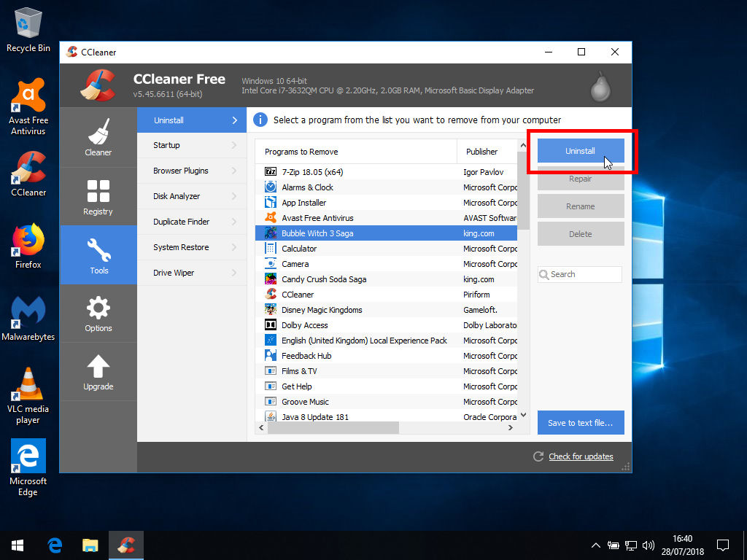Click the Calculator app icon in list

[x=271, y=249]
